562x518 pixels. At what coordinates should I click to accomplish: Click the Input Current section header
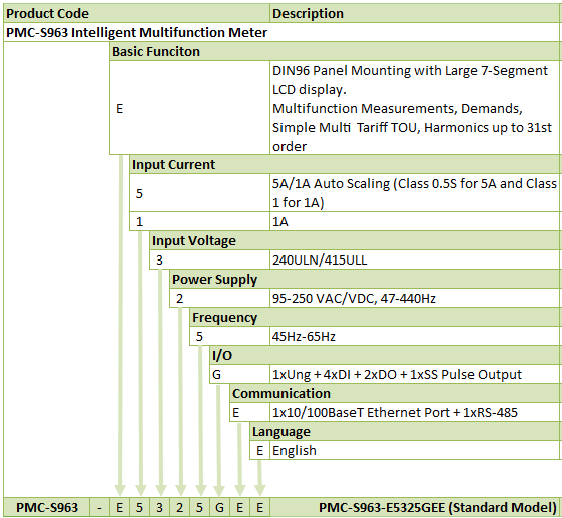coord(344,165)
